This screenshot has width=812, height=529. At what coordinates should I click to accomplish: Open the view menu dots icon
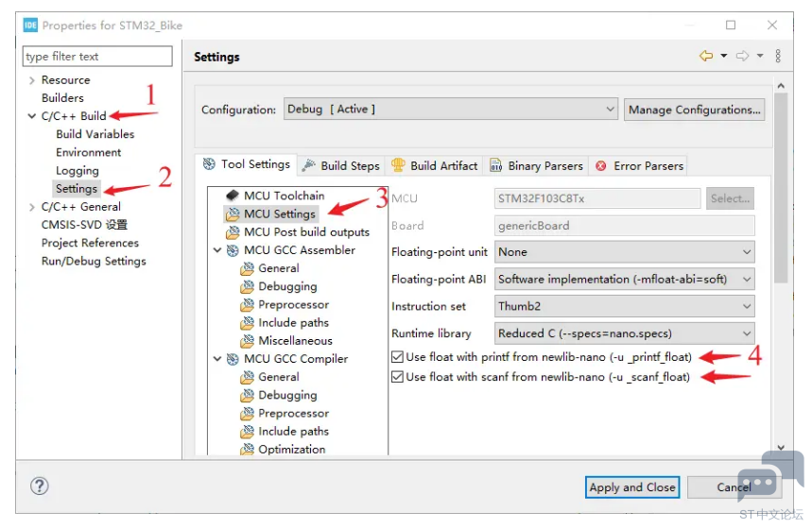[x=778, y=56]
